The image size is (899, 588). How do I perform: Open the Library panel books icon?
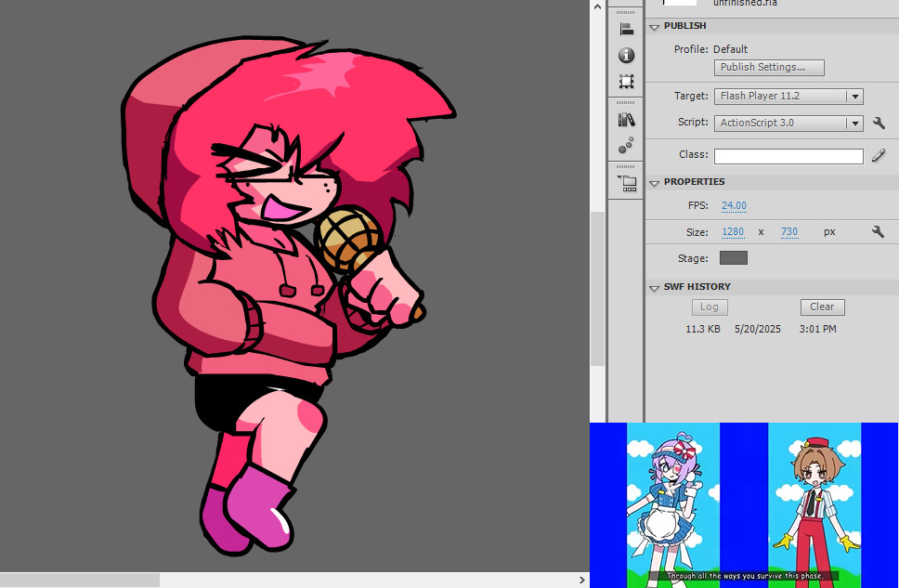[x=626, y=120]
